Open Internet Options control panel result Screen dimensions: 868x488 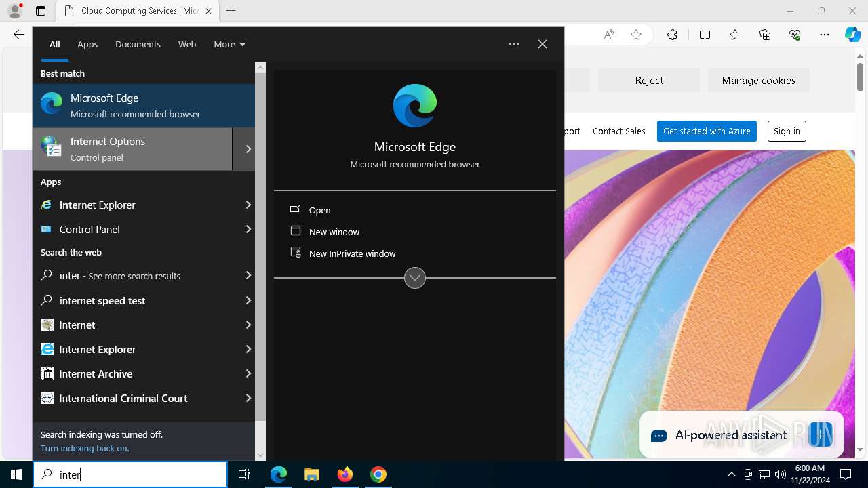[133, 149]
